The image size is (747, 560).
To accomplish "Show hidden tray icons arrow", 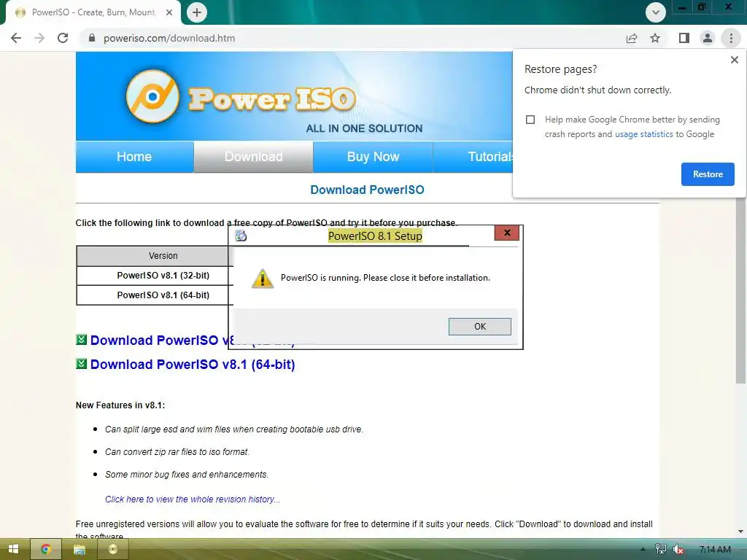I will point(643,549).
